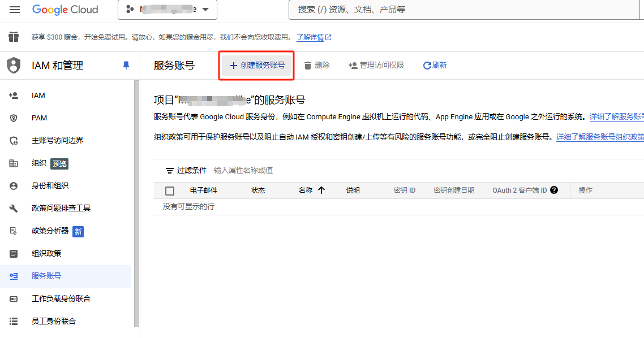The image size is (644, 338).
Task: Click the IAM add-person icon in sidebar
Action: click(x=14, y=95)
